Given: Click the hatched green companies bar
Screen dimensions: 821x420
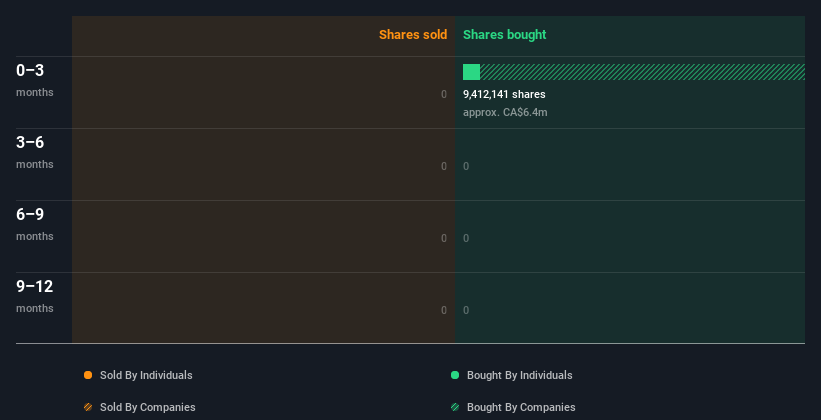Looking at the screenshot, I should coord(642,72).
